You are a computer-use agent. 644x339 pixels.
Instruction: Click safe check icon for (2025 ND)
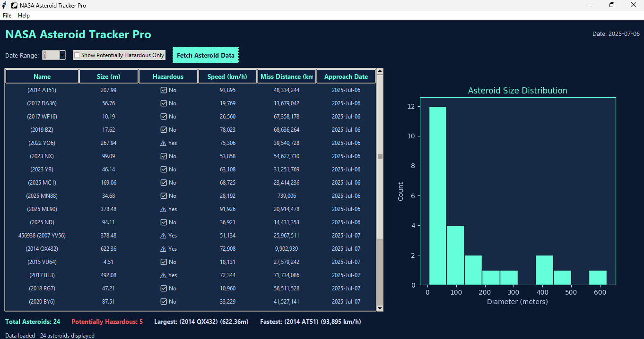click(164, 222)
